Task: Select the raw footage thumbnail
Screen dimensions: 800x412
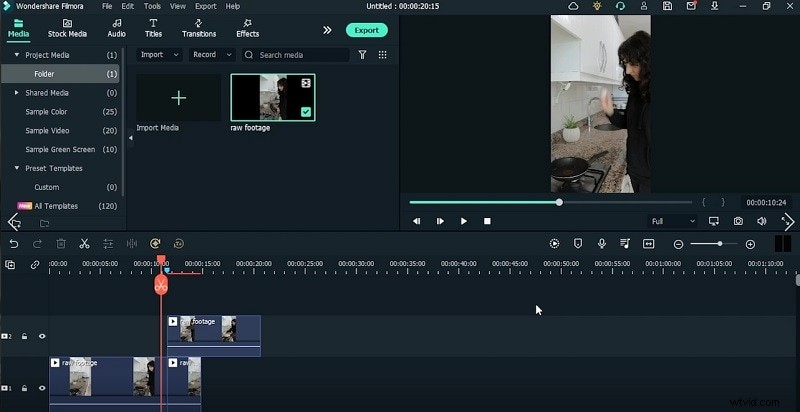Action: pos(273,98)
